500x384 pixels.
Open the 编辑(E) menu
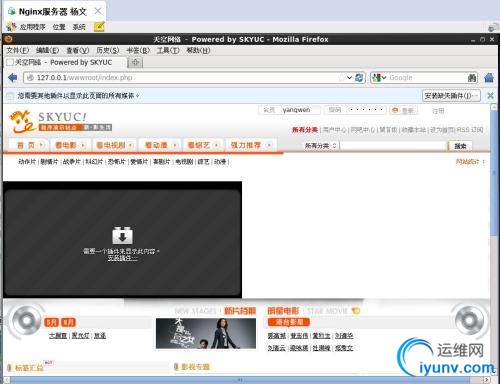click(48, 50)
